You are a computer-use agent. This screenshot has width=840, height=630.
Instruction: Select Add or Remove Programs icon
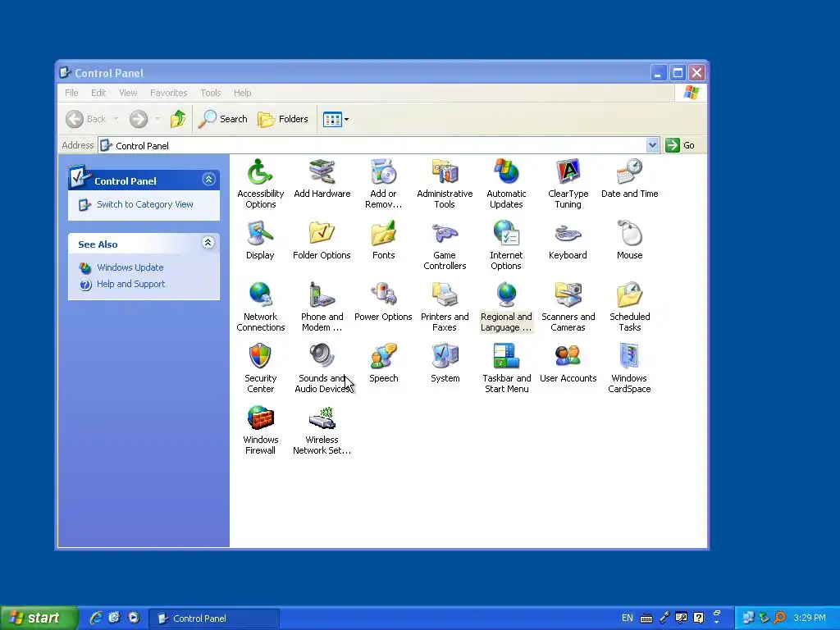384,183
